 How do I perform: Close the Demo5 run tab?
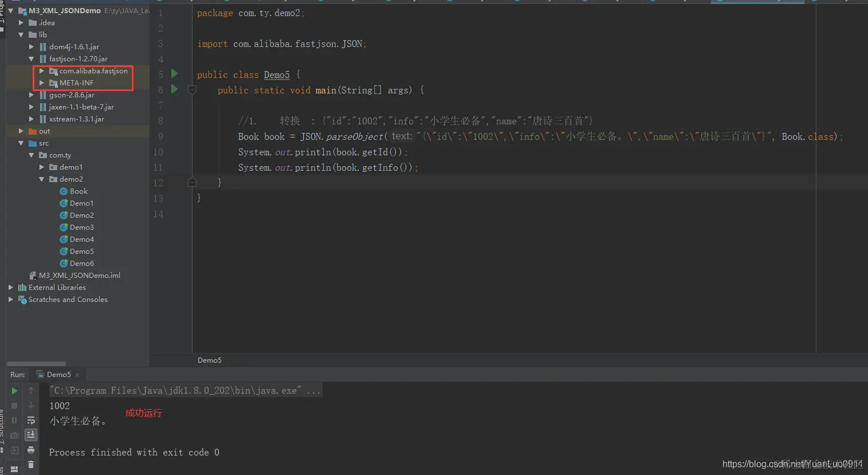(77, 375)
